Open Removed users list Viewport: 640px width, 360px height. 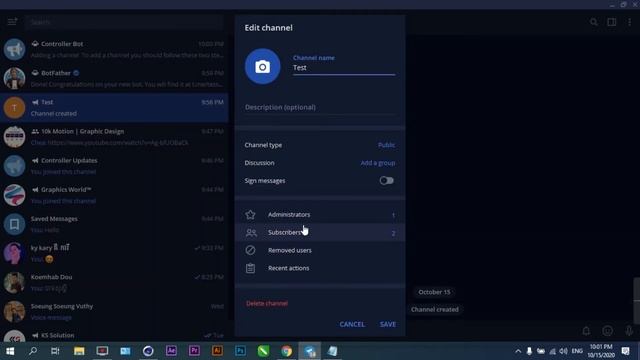(320, 250)
